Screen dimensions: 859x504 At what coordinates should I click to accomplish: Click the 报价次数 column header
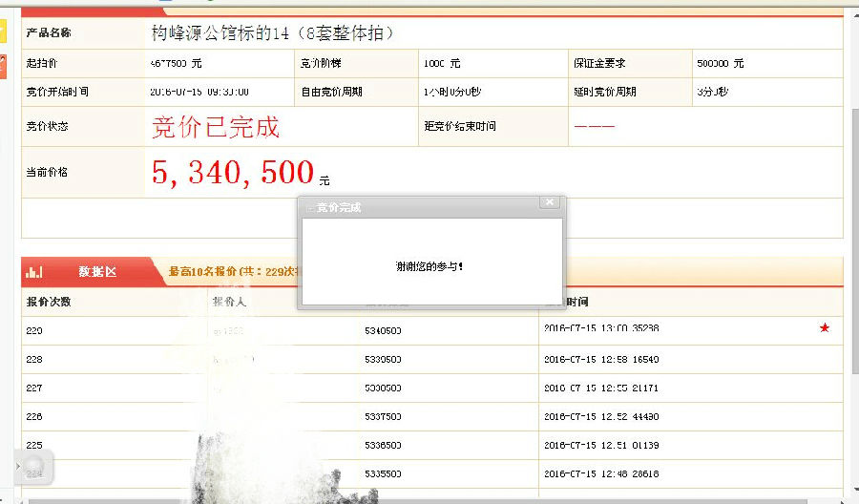point(49,302)
